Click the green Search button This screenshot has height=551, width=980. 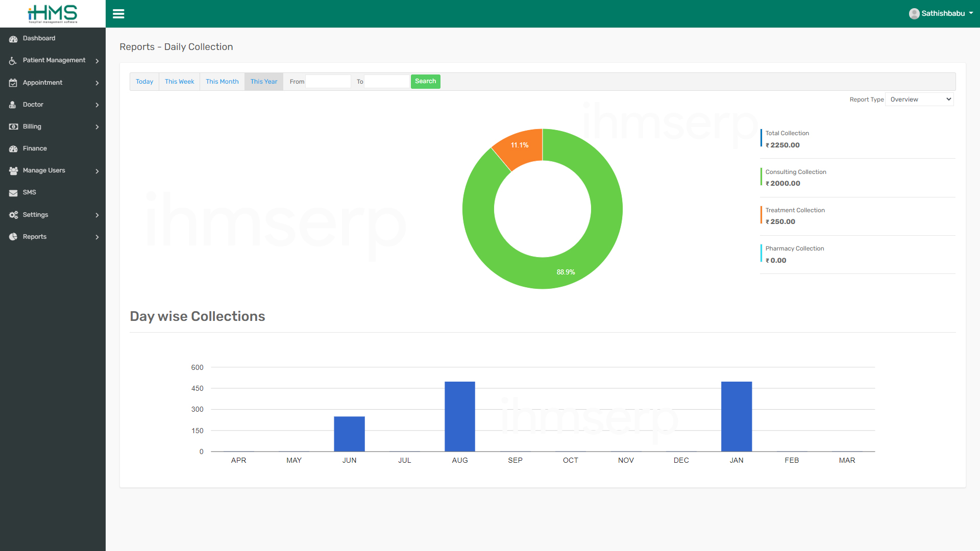(x=426, y=82)
